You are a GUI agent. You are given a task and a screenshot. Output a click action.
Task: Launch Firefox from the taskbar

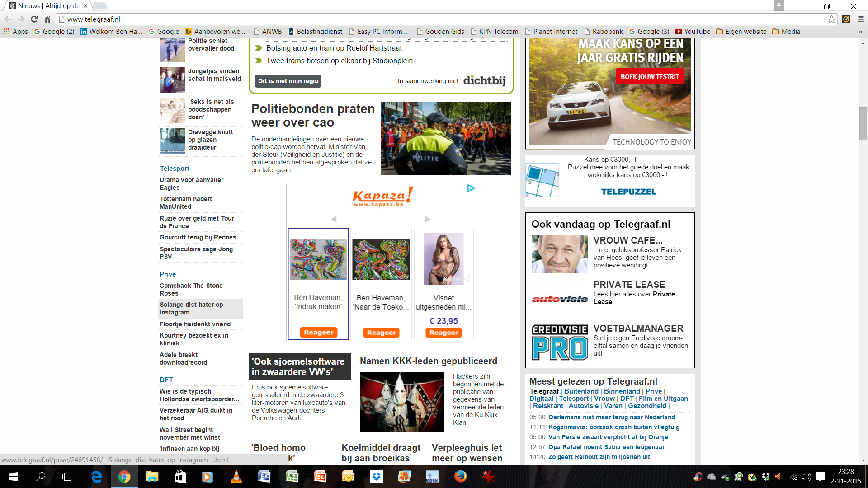tap(460, 477)
